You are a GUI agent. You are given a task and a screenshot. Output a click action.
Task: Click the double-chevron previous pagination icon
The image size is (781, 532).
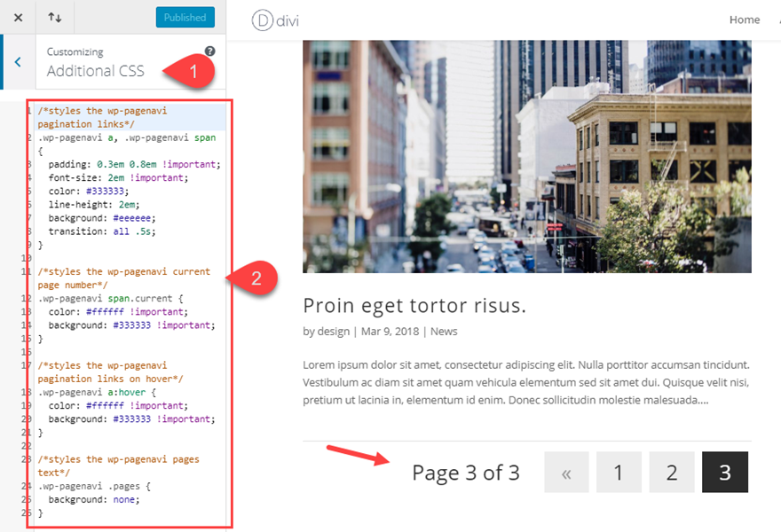pyautogui.click(x=566, y=473)
